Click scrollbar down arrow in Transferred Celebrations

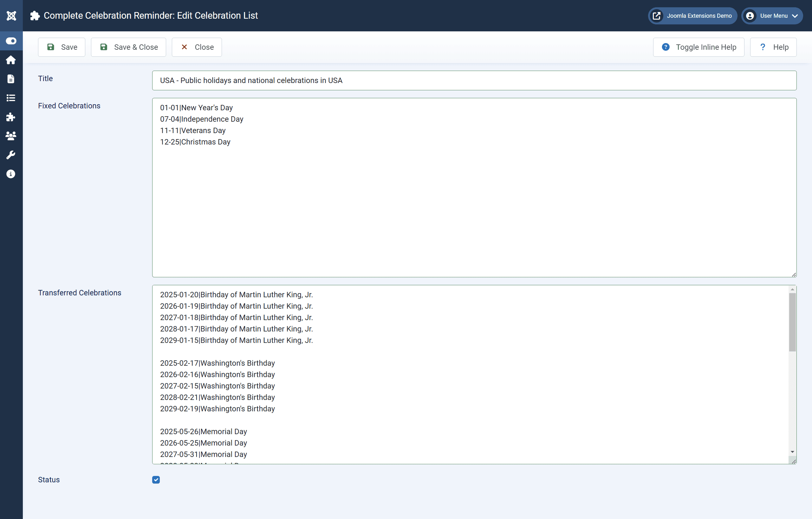click(x=792, y=452)
